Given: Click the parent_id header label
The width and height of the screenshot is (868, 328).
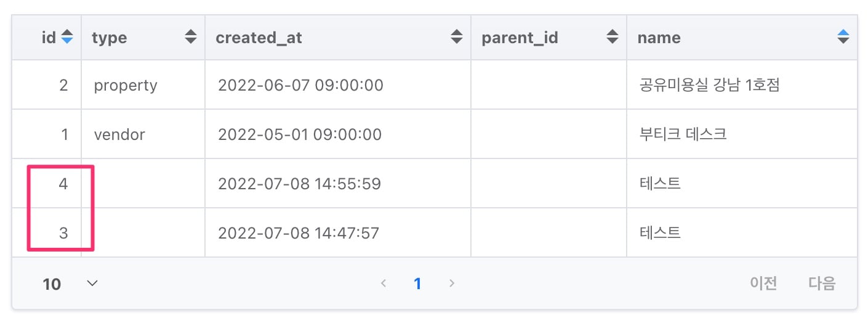Looking at the screenshot, I should point(520,38).
